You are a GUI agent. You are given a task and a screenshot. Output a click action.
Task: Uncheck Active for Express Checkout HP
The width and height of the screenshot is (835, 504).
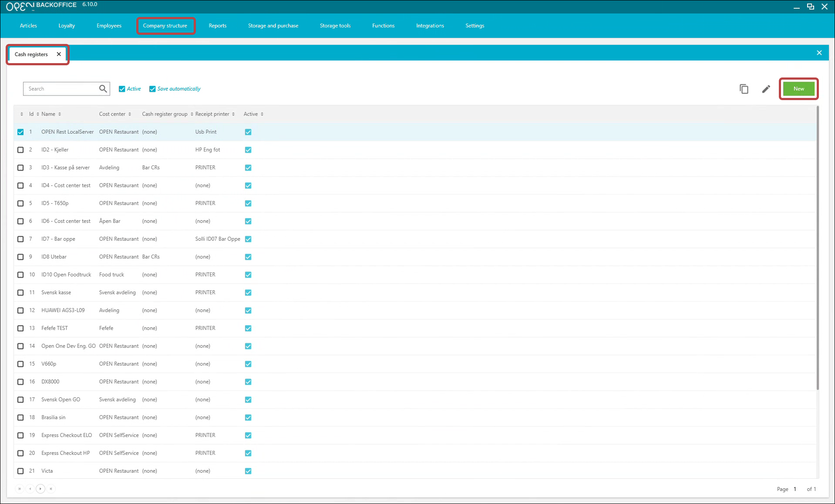(248, 453)
